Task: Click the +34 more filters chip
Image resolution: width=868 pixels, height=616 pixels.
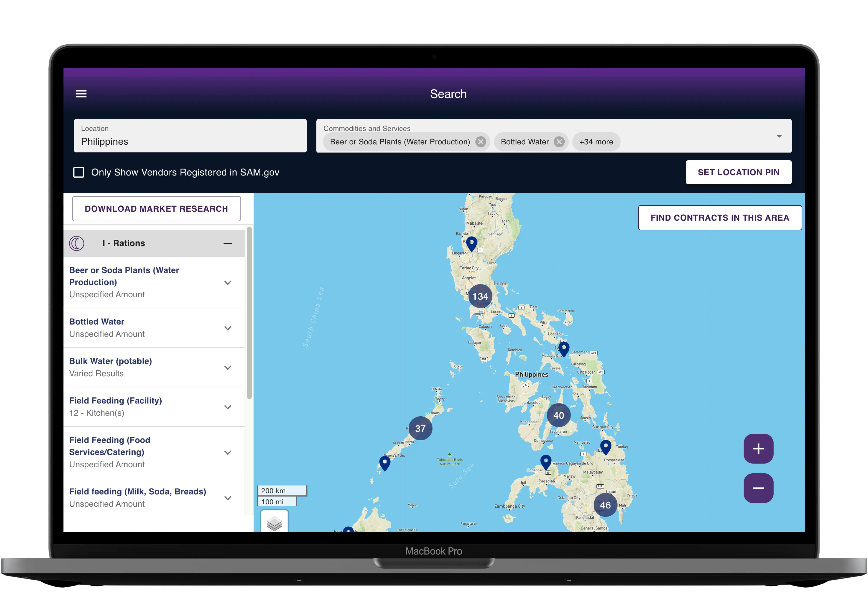Action: click(596, 142)
